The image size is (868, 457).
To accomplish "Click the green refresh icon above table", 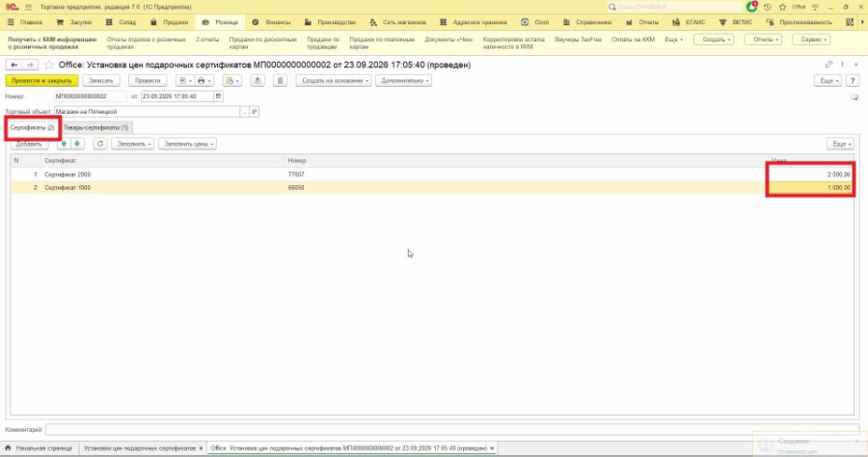I will [100, 144].
